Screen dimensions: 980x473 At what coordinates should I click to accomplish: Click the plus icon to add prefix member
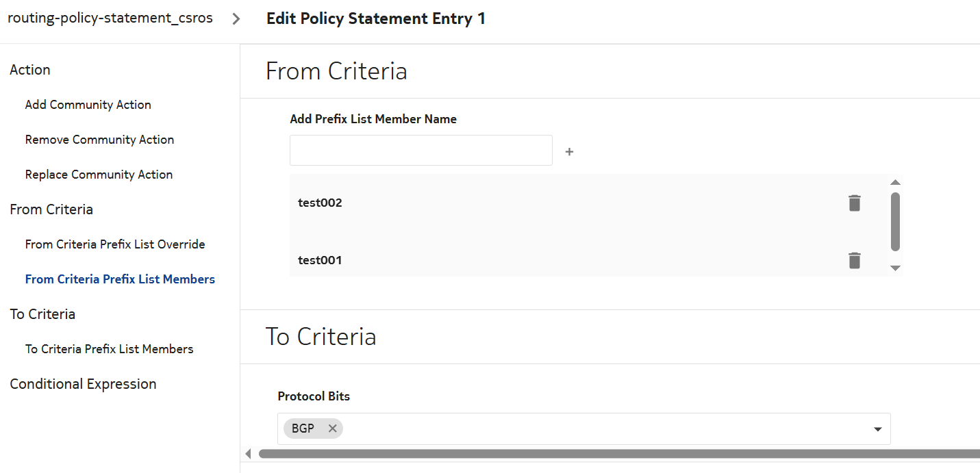(x=569, y=152)
